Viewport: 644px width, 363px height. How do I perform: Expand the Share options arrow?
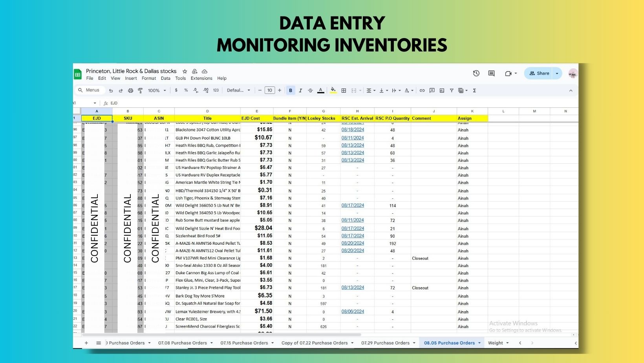coord(557,73)
